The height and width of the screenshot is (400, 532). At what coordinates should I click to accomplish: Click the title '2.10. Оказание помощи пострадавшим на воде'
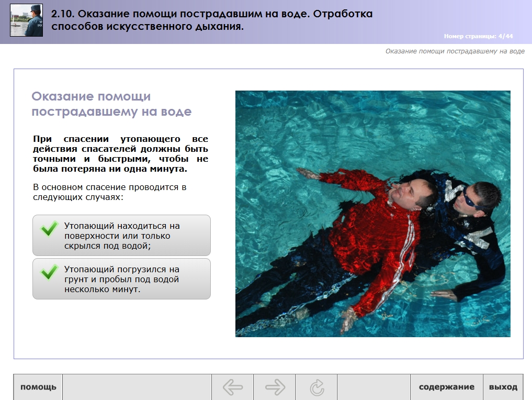[212, 20]
